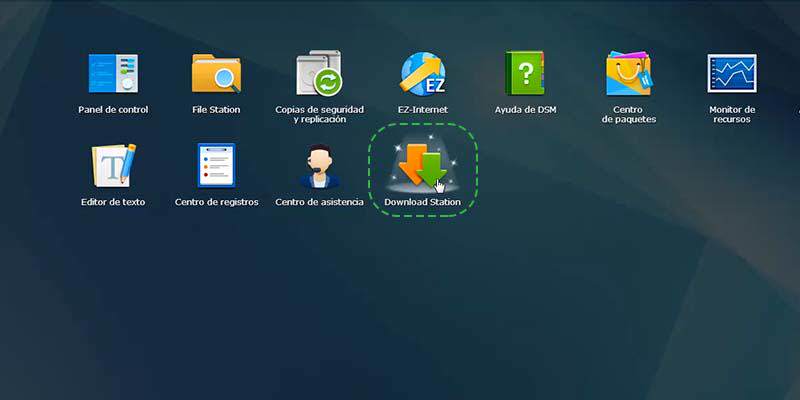Click the "Editor de texto" label
Image resolution: width=800 pixels, height=400 pixels.
coord(113,202)
